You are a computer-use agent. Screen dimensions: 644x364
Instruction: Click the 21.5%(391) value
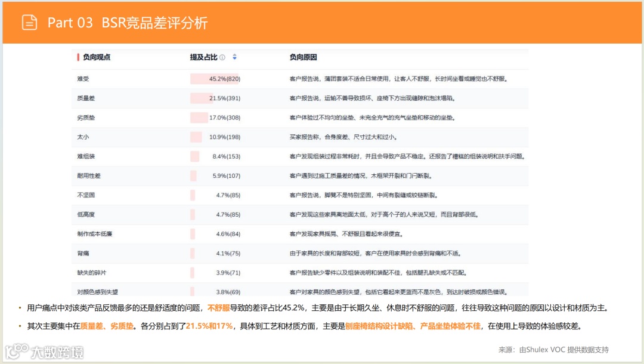click(225, 98)
